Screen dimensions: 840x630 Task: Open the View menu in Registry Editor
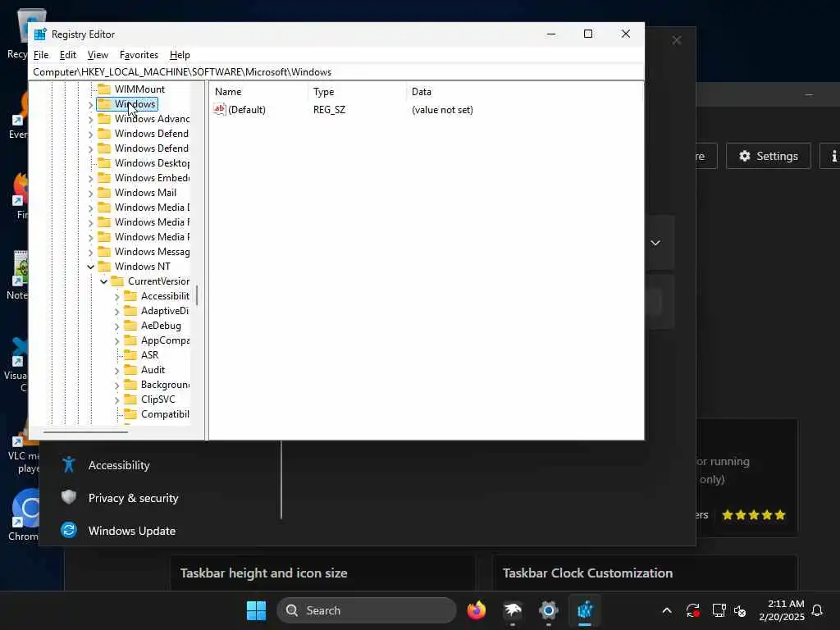coord(98,55)
